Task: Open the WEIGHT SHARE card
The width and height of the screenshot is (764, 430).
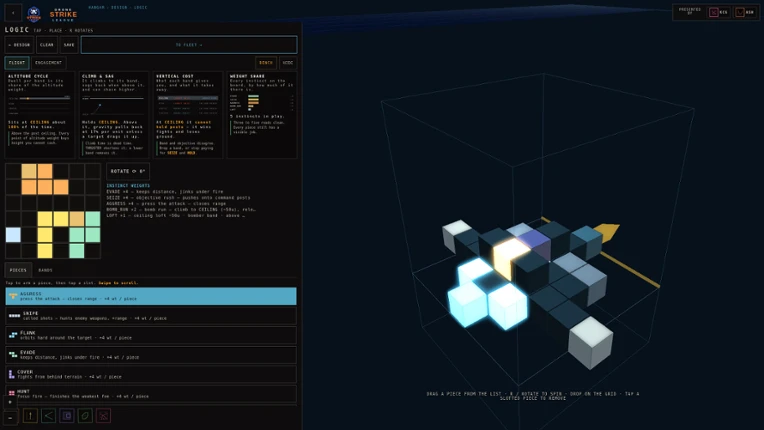Action: pos(262,115)
